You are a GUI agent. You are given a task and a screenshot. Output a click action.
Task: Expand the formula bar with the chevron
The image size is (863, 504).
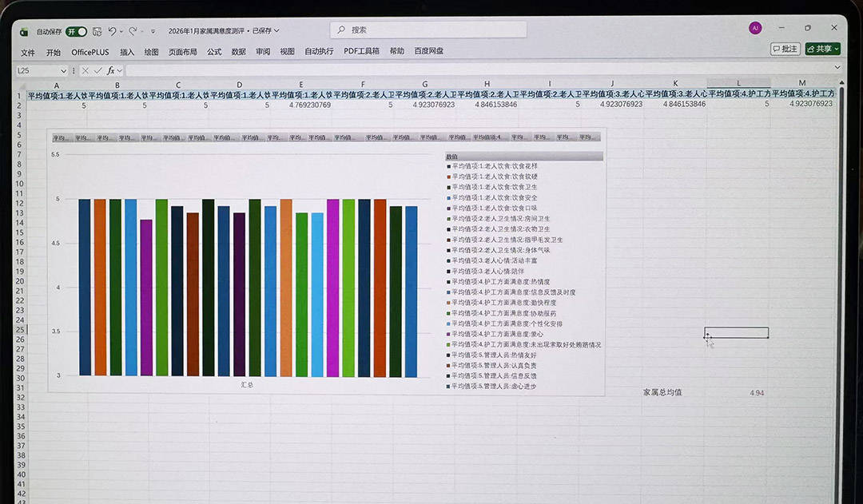837,69
